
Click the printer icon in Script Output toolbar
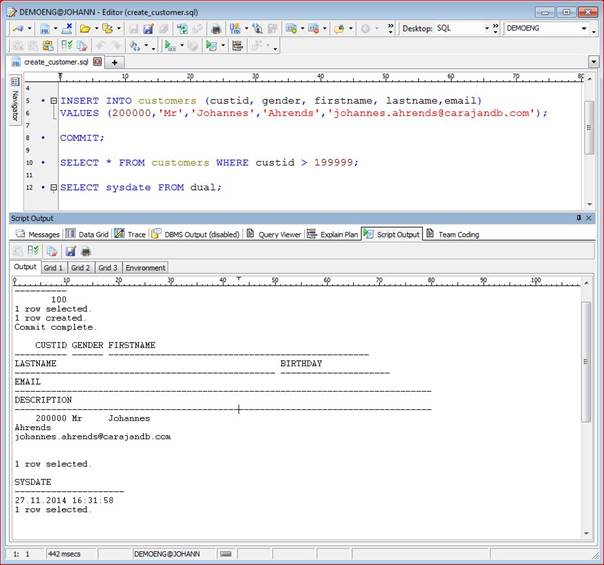[x=85, y=251]
